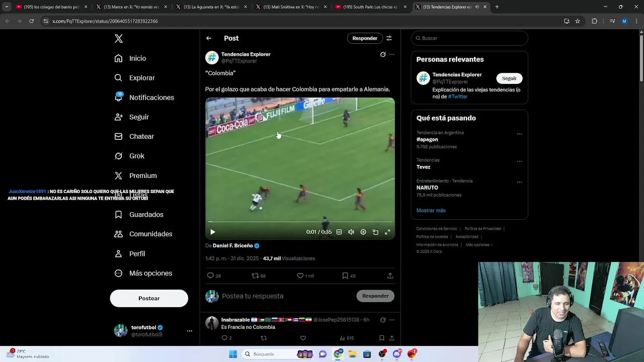Image resolution: width=644 pixels, height=362 pixels.
Task: Open the #apagon trend
Action: [x=427, y=139]
